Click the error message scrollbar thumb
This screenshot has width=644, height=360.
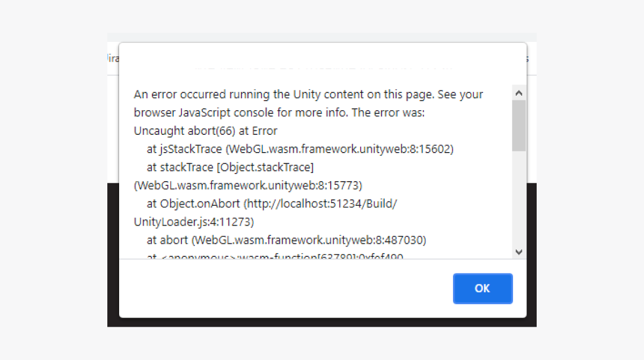coord(519,125)
